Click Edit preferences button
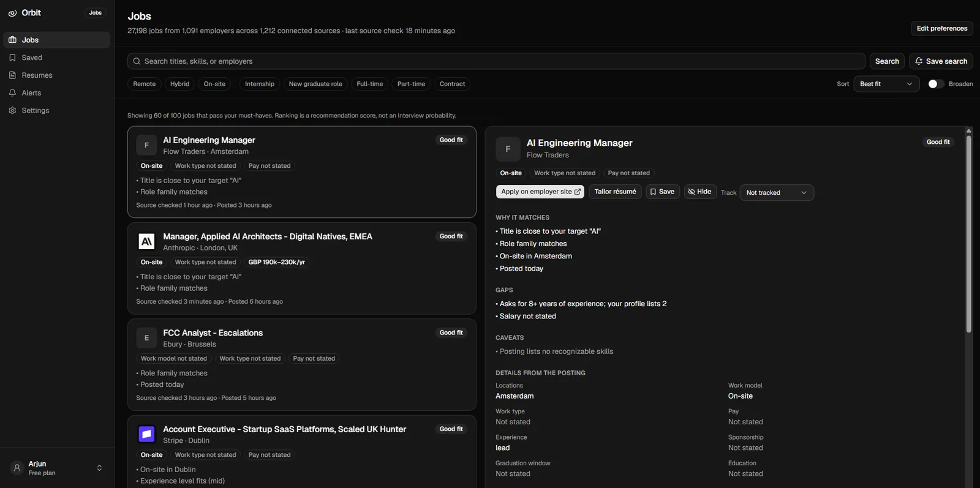 click(x=942, y=28)
